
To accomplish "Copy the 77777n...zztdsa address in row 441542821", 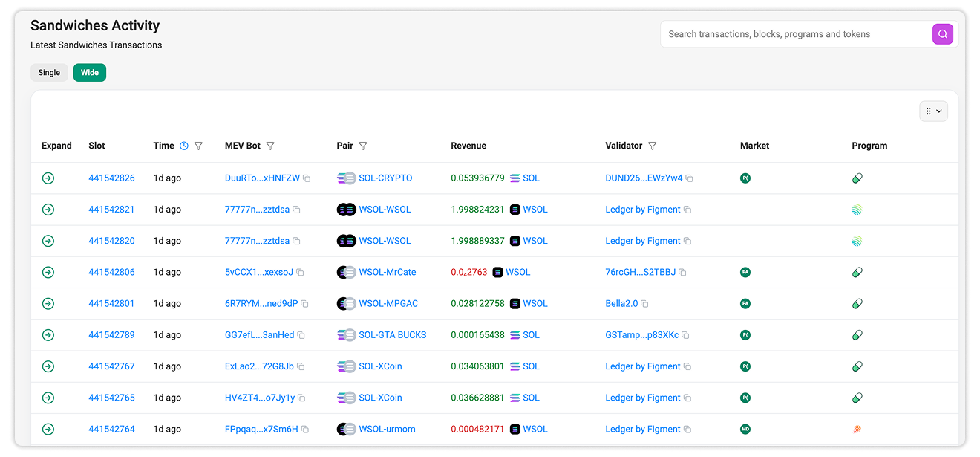I will point(296,210).
